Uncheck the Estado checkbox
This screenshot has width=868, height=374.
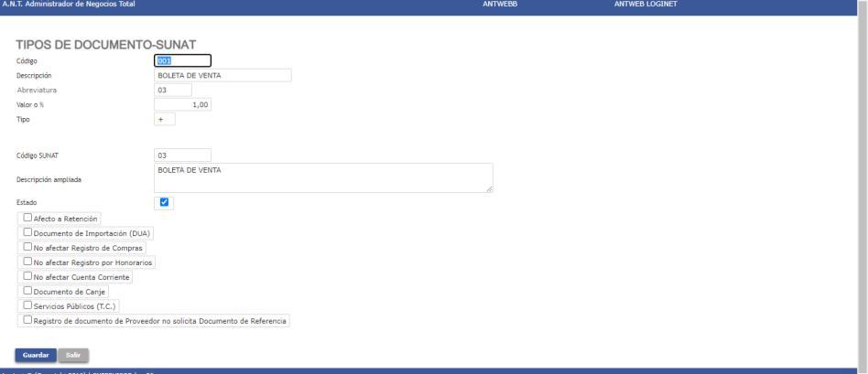point(164,202)
